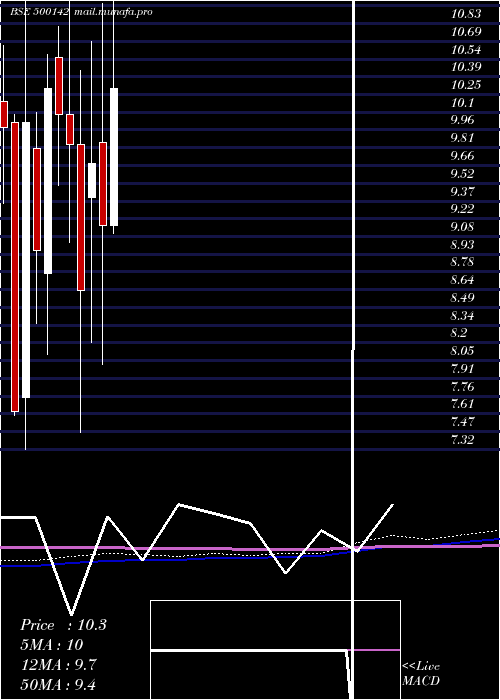Click the 9.37 price axis label
This screenshot has width=500, height=700.
click(x=462, y=192)
